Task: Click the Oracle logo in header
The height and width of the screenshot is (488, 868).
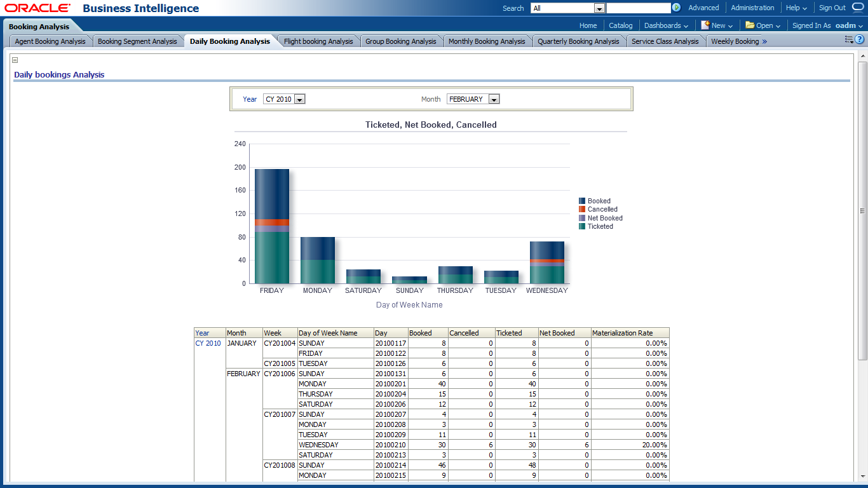Action: [37, 8]
